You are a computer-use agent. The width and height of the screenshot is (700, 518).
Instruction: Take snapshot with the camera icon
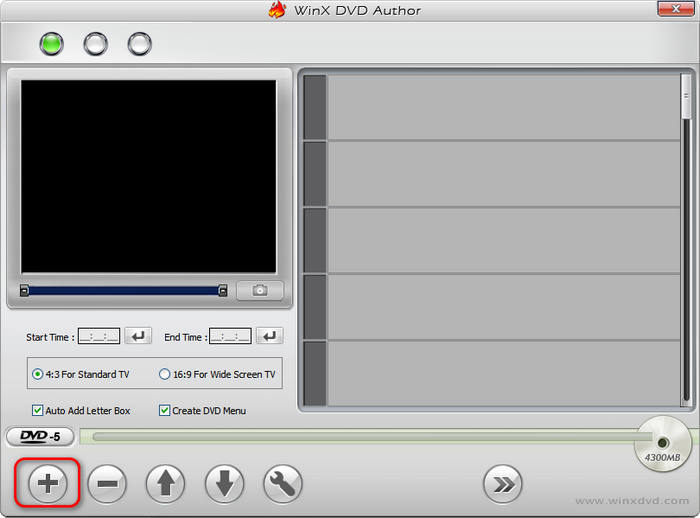[260, 290]
